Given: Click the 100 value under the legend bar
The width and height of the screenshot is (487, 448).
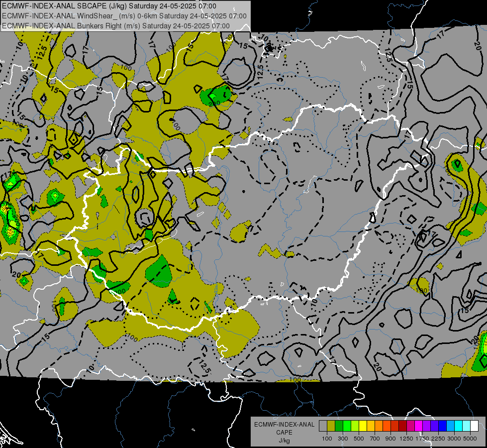Looking at the screenshot, I should [327, 439].
